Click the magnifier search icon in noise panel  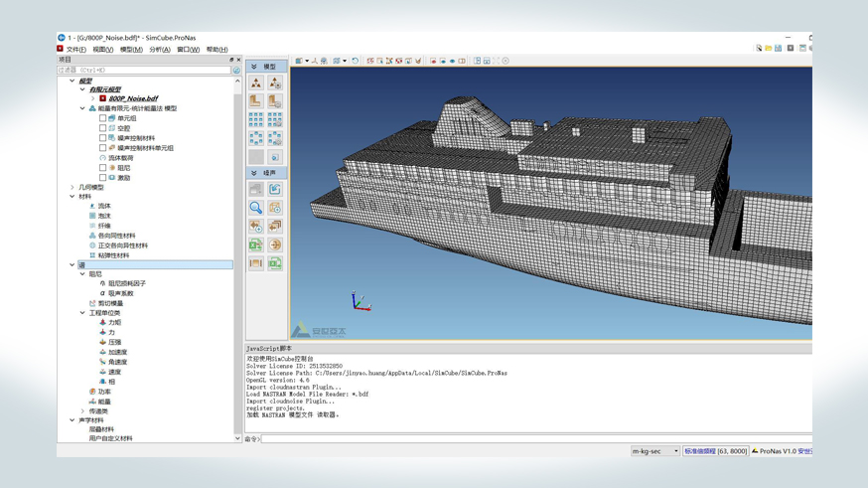click(x=256, y=208)
